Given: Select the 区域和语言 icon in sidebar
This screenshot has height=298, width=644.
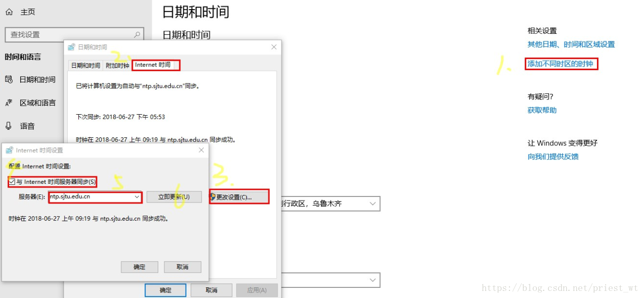Looking at the screenshot, I should 9,103.
